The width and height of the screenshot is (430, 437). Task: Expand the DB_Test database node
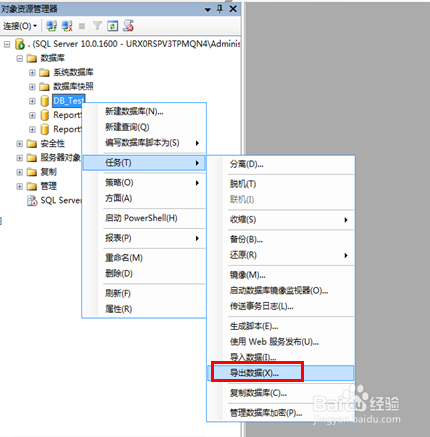(x=32, y=101)
